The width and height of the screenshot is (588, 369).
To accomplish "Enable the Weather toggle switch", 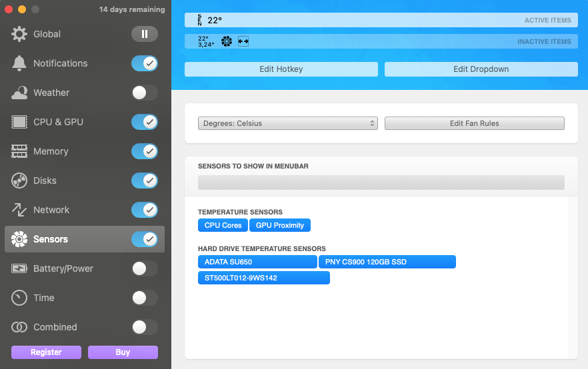I will click(x=144, y=93).
